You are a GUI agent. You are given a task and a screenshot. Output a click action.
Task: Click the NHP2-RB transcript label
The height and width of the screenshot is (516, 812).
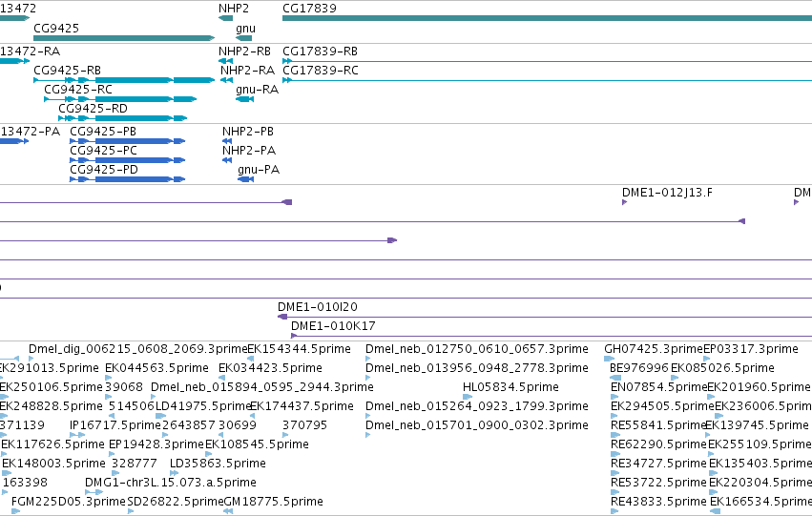[244, 52]
